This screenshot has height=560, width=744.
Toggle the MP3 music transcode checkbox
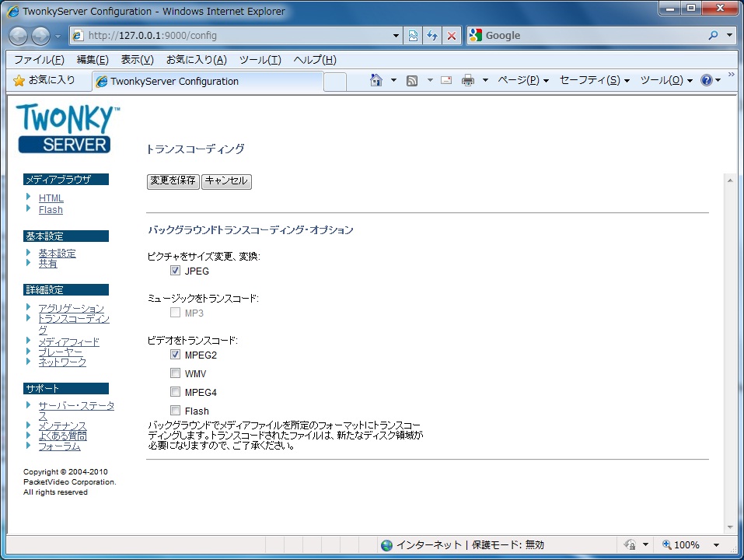(175, 313)
